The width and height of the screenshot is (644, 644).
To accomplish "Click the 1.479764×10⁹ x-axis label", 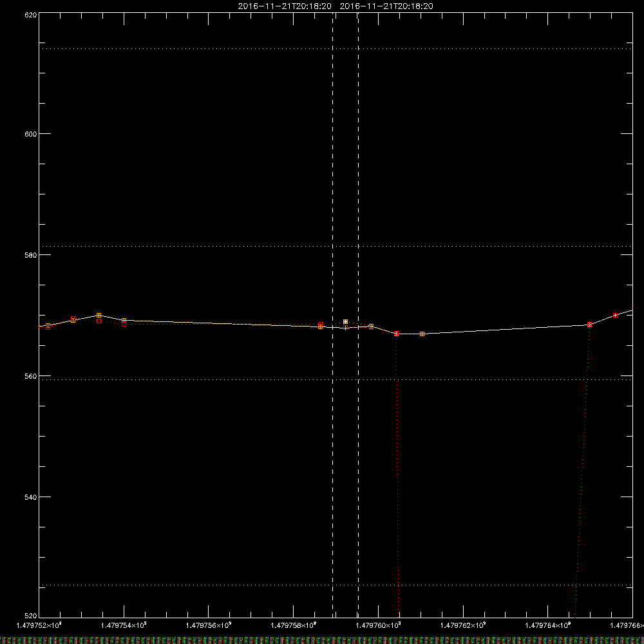I will 548,625.
